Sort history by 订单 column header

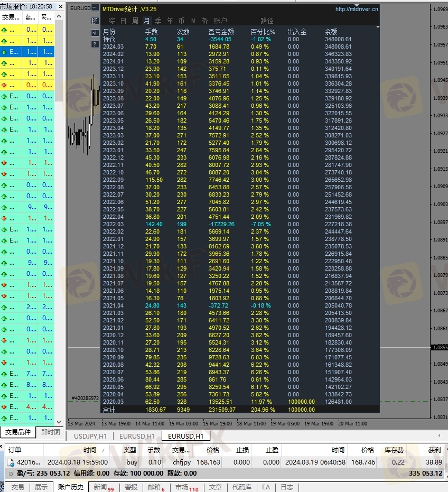point(15,450)
